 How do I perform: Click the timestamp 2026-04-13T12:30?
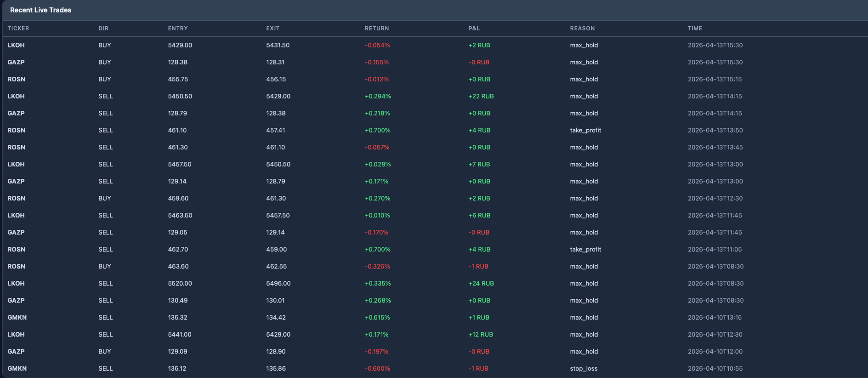pos(715,199)
